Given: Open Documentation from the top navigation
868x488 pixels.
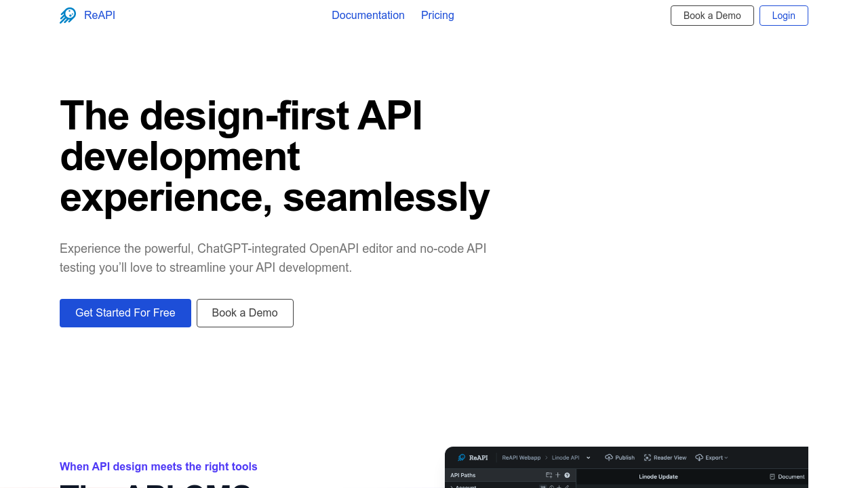Looking at the screenshot, I should click(x=368, y=15).
